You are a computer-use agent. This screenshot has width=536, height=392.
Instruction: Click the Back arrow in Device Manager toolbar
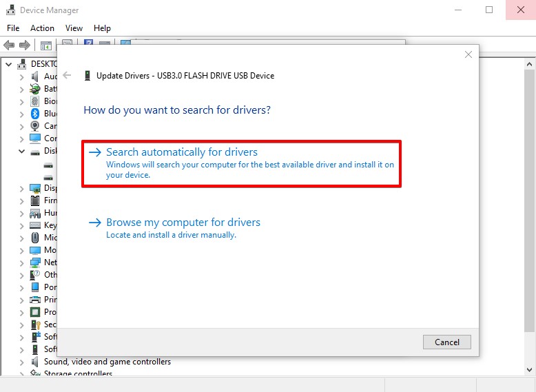(9, 45)
